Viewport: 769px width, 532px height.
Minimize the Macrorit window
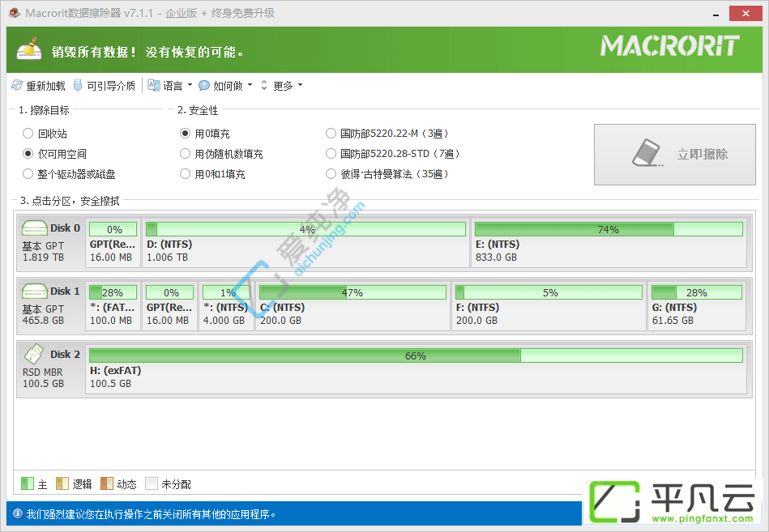(716, 14)
